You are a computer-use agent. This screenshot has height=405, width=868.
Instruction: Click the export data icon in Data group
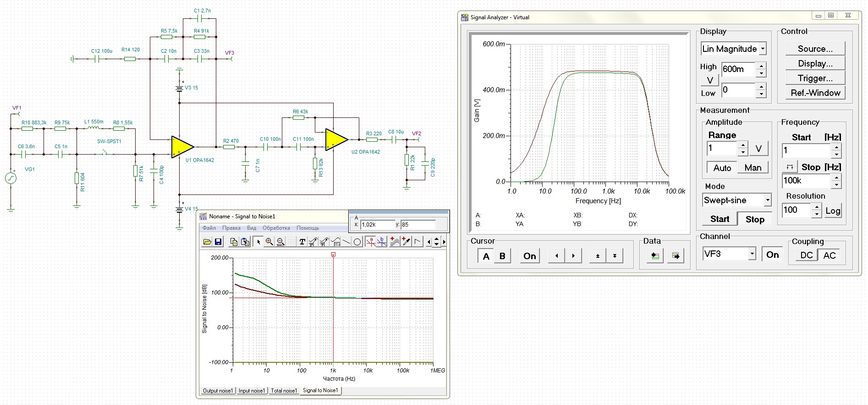pos(676,256)
